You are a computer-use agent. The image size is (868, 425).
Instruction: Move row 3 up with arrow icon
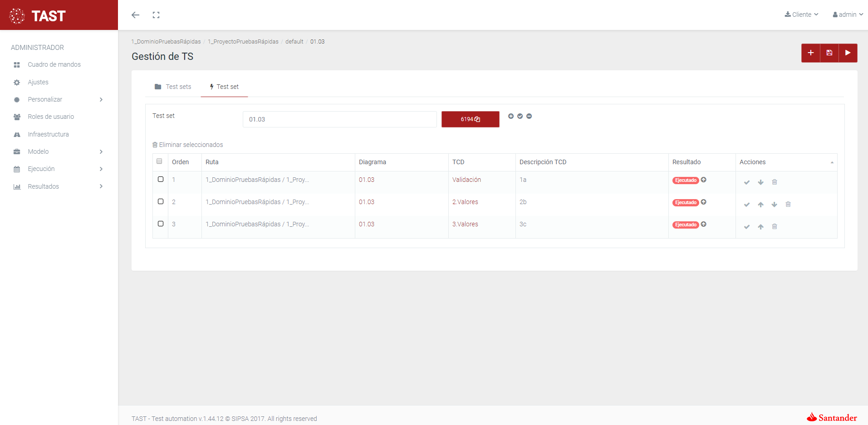point(760,227)
